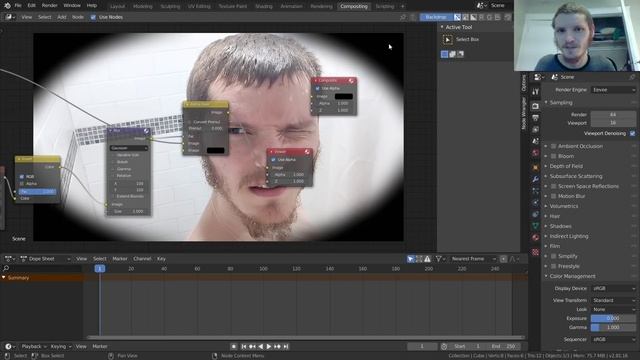Open the Dope Sheet mode dropdown
640x360 pixels.
tap(45, 259)
